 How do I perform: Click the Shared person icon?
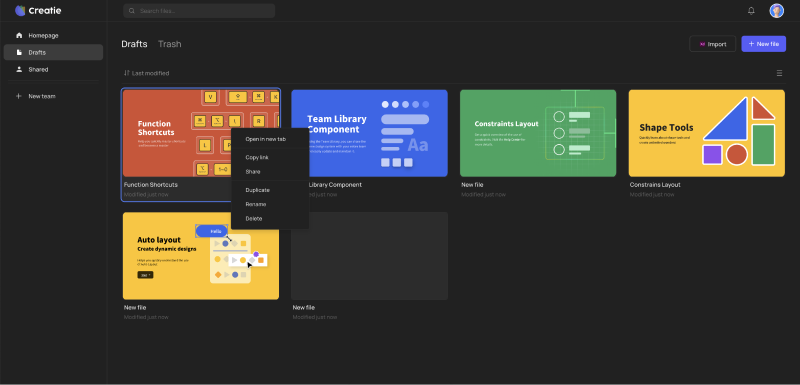(x=19, y=69)
